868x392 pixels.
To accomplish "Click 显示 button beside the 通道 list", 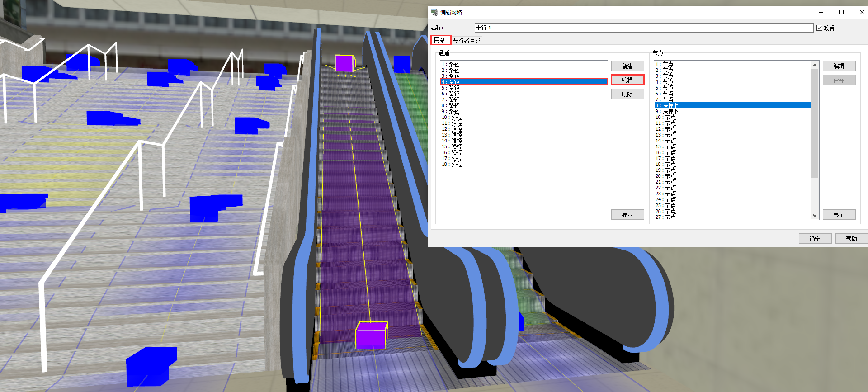I will tap(627, 215).
